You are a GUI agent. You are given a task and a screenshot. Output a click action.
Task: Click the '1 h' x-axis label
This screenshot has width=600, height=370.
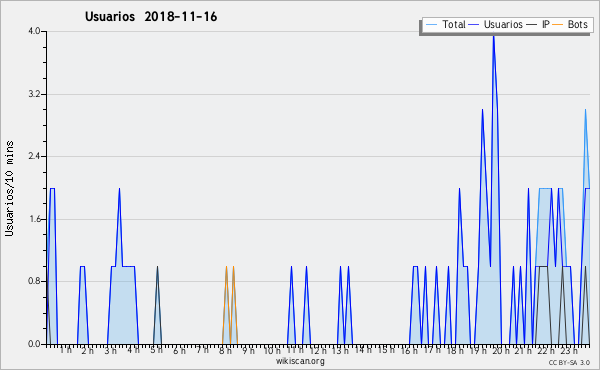point(65,350)
